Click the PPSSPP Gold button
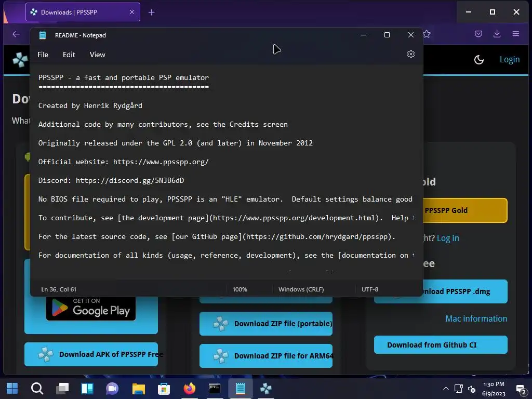Viewport: 532px width, 399px height. coord(465,210)
